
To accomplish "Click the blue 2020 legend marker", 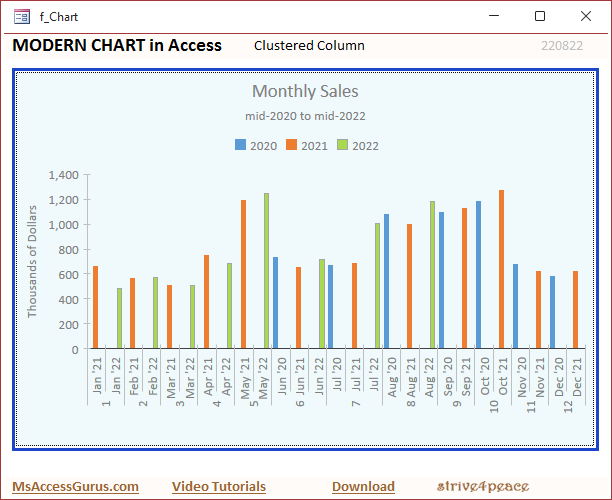I will pos(240,146).
